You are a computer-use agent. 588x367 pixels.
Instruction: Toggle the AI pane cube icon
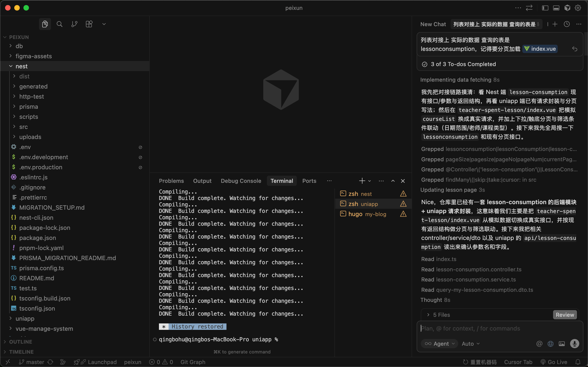coord(567,8)
